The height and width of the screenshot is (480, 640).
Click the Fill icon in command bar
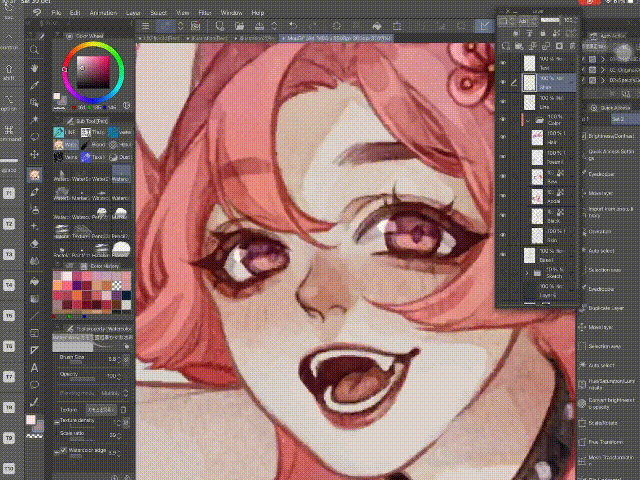(x=377, y=26)
